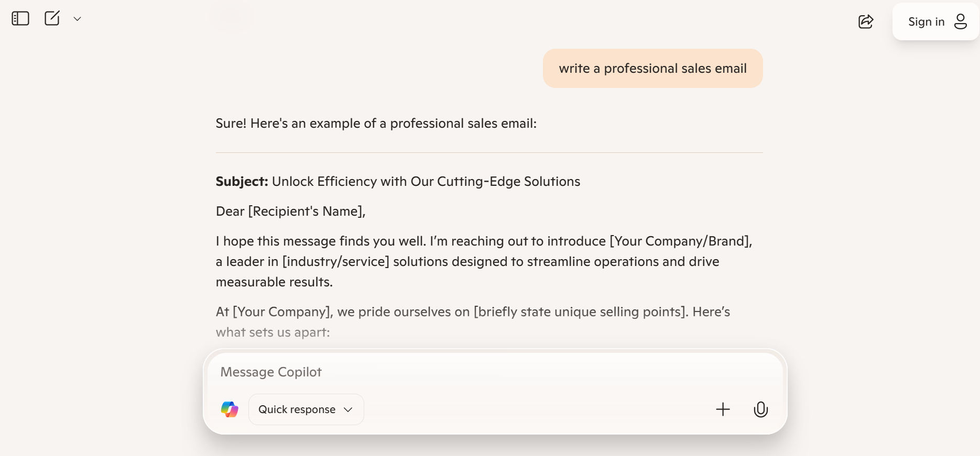
Task: Click the faded what sets us apart text
Action: (273, 332)
